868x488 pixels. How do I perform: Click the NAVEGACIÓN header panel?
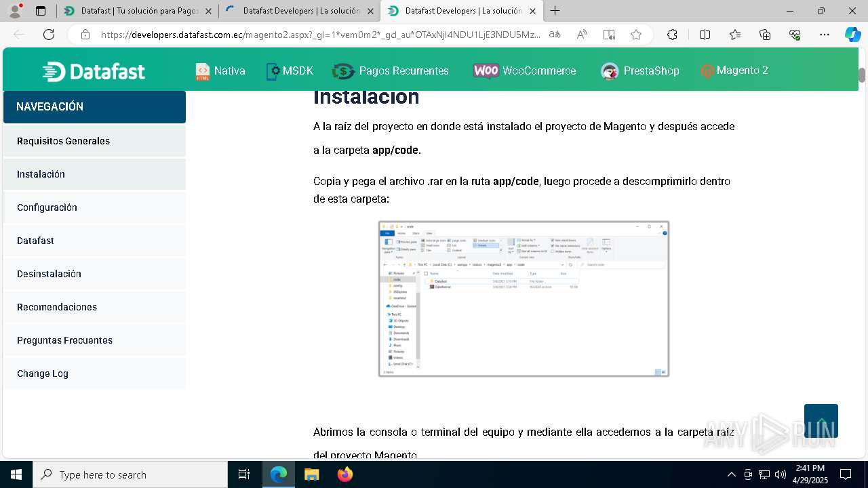click(x=94, y=107)
